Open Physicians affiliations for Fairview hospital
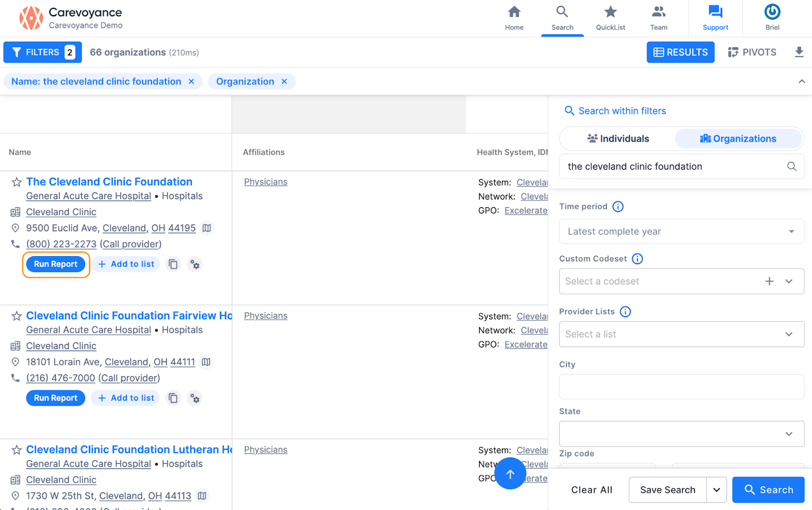The width and height of the screenshot is (812, 510). pyautogui.click(x=265, y=316)
